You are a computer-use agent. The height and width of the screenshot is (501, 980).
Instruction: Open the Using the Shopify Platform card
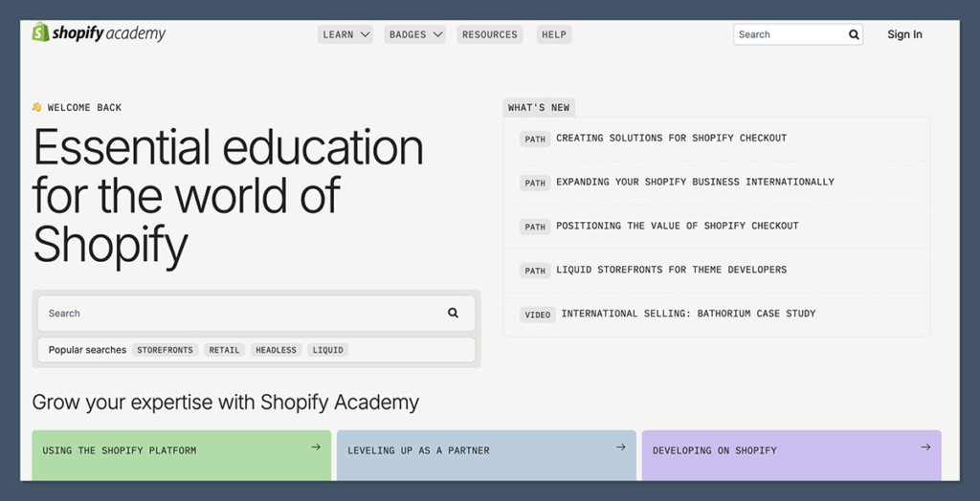click(181, 455)
